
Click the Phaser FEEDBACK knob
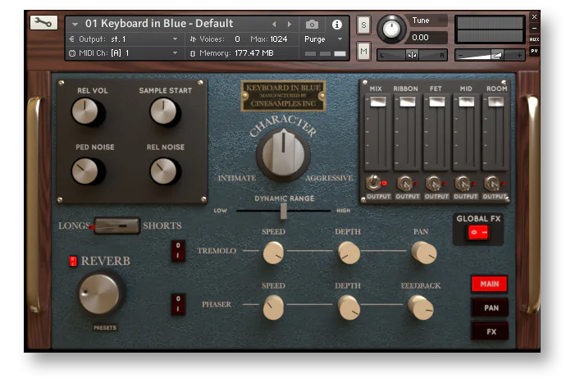(x=421, y=308)
